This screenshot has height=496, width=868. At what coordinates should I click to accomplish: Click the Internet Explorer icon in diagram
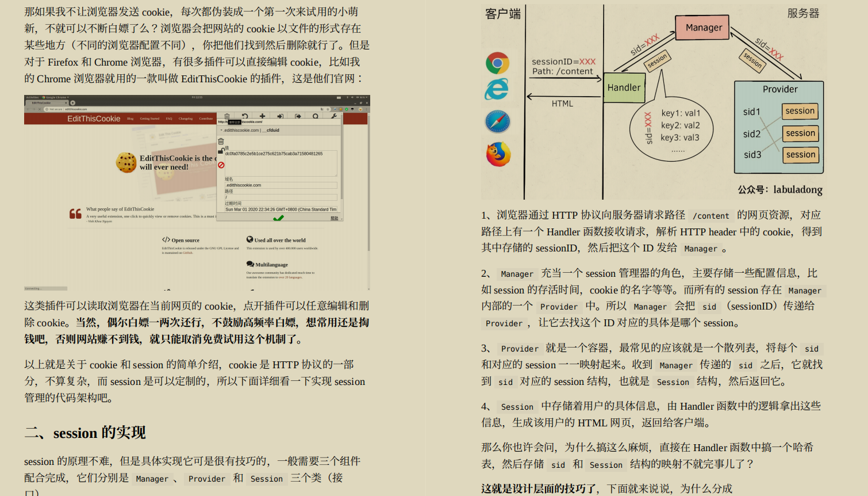(x=497, y=89)
